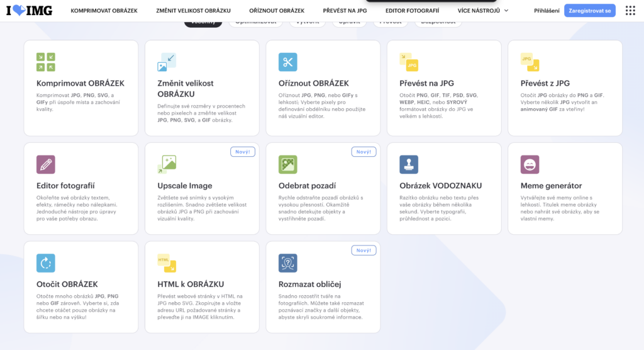Click the Změnit velikost resize icon
Viewport: 644px width, 350px height.
167,62
